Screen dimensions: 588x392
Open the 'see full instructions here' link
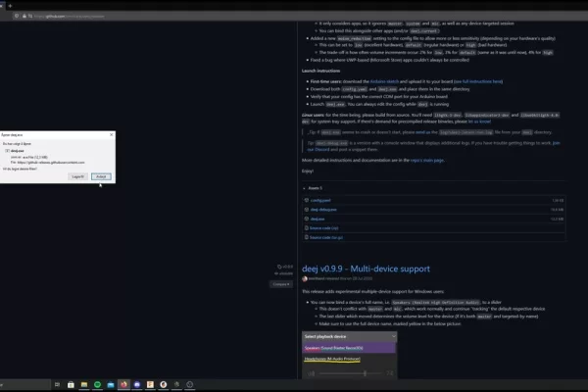(478, 81)
